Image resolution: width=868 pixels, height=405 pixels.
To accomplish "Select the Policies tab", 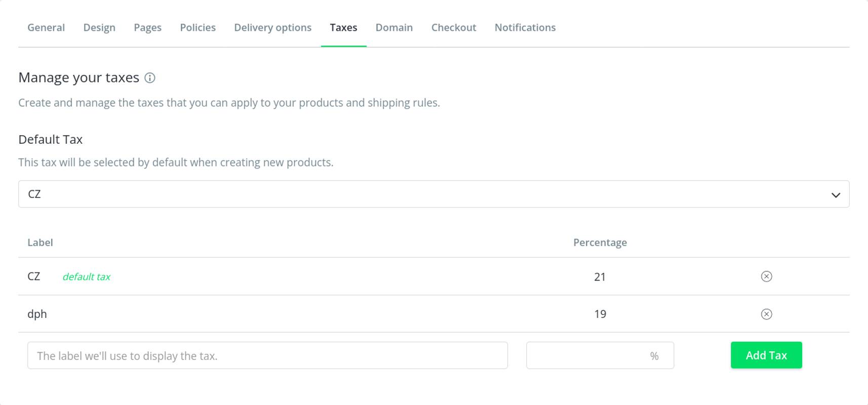I will [x=198, y=28].
